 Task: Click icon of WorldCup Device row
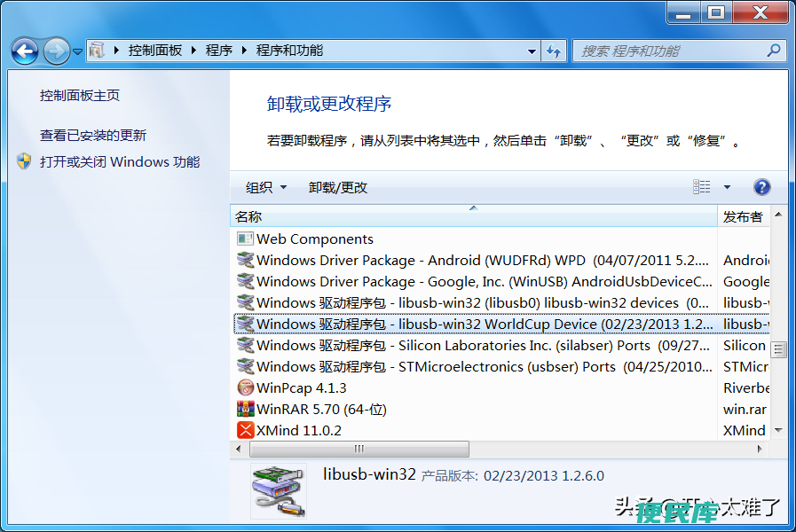click(x=245, y=324)
